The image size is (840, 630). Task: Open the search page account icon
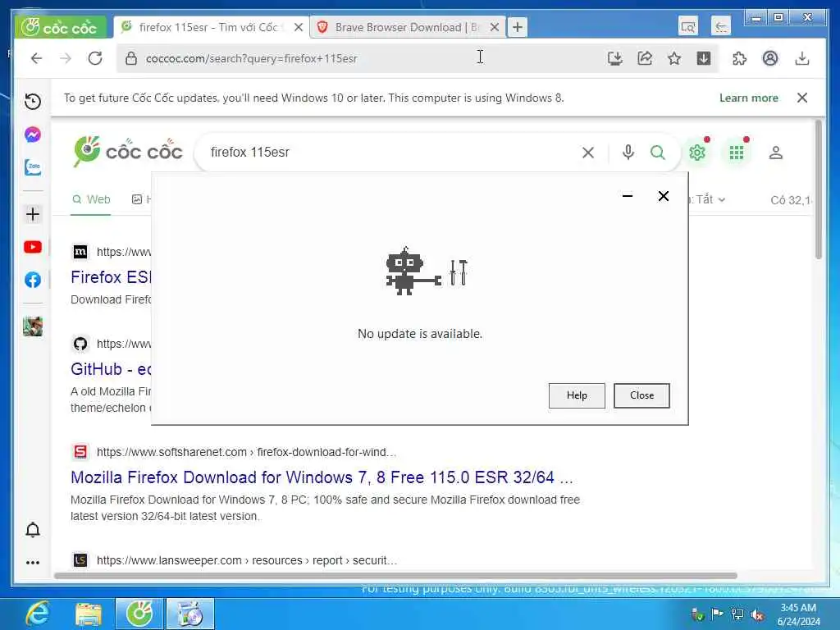click(x=776, y=153)
